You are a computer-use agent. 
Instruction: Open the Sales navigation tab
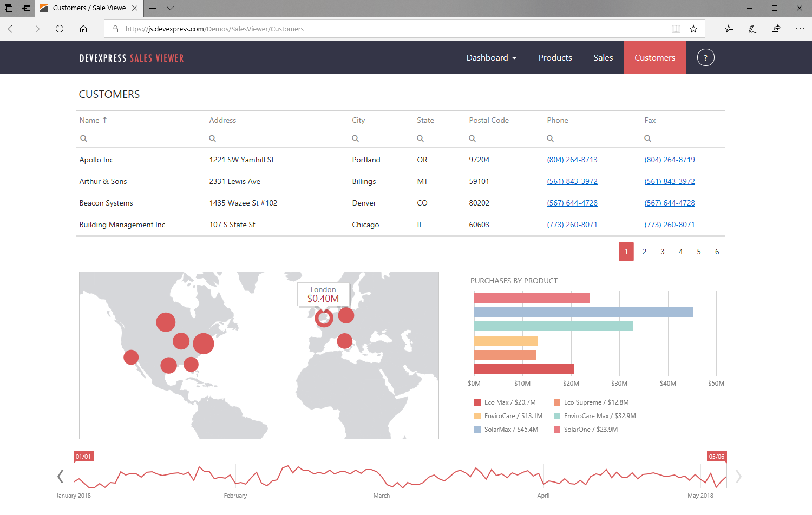click(x=603, y=58)
